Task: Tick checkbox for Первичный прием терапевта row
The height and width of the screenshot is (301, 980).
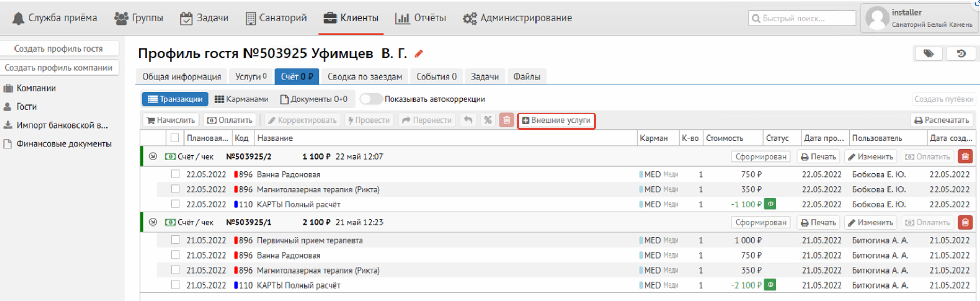Action: click(175, 240)
